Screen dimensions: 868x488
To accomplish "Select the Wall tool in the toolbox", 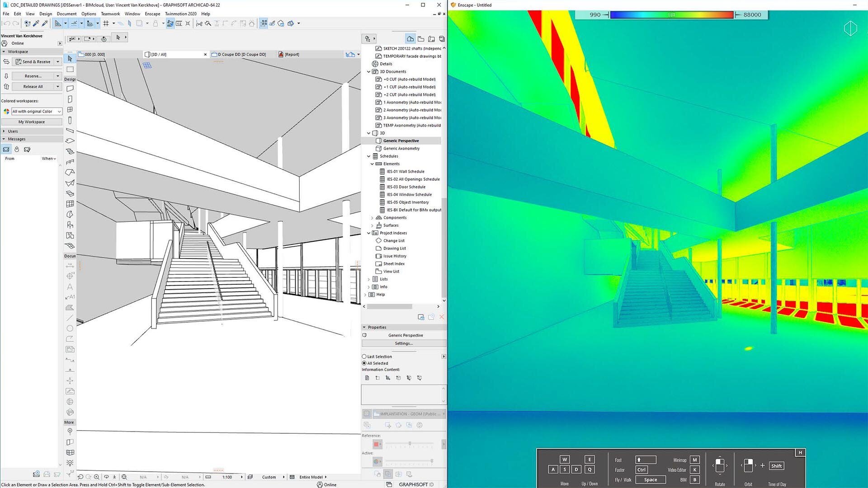I will click(x=70, y=89).
